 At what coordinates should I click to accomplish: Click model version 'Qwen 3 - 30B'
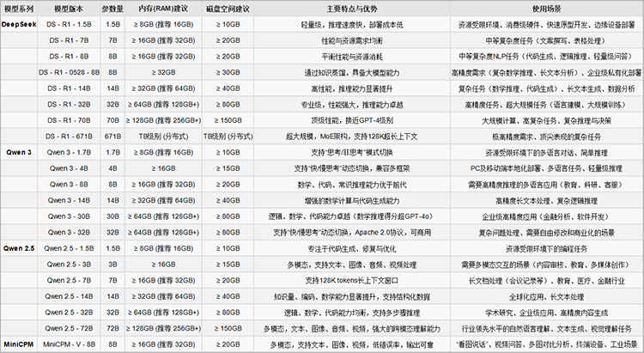[x=69, y=216]
